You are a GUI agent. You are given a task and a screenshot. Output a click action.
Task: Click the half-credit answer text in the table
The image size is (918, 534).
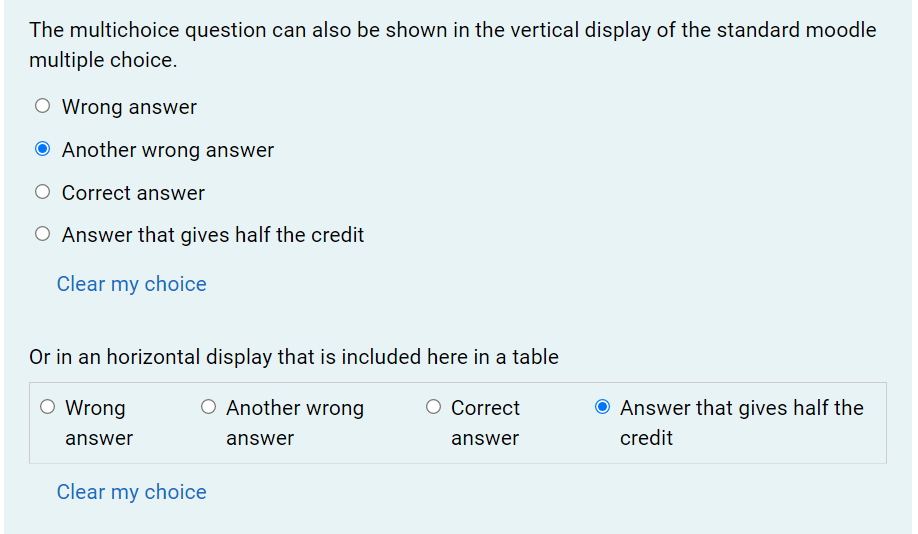[x=740, y=423]
